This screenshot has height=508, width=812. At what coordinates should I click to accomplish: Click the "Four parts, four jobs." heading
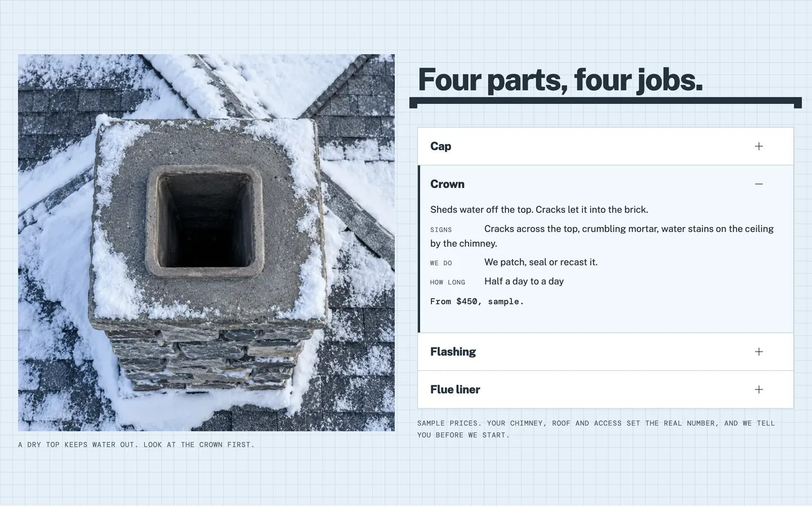click(x=560, y=80)
